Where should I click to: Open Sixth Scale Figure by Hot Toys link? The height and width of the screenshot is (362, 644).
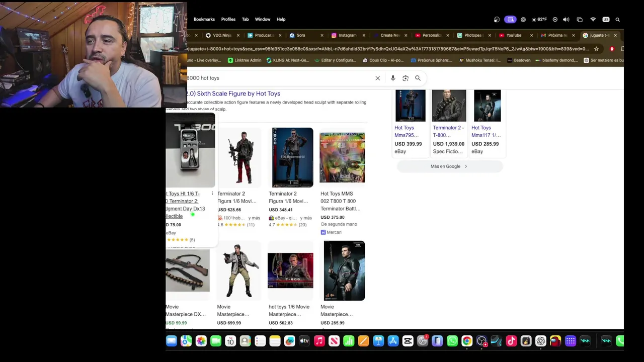(238, 94)
